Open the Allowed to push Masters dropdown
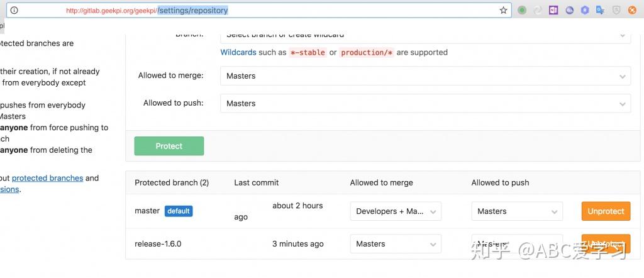The width and height of the screenshot is (644, 278). click(425, 104)
